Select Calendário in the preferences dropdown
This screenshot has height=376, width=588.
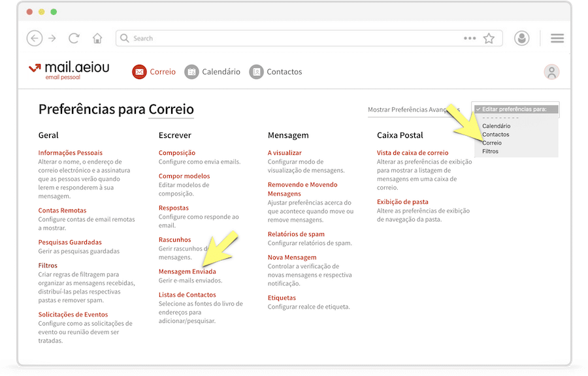pyautogui.click(x=497, y=126)
